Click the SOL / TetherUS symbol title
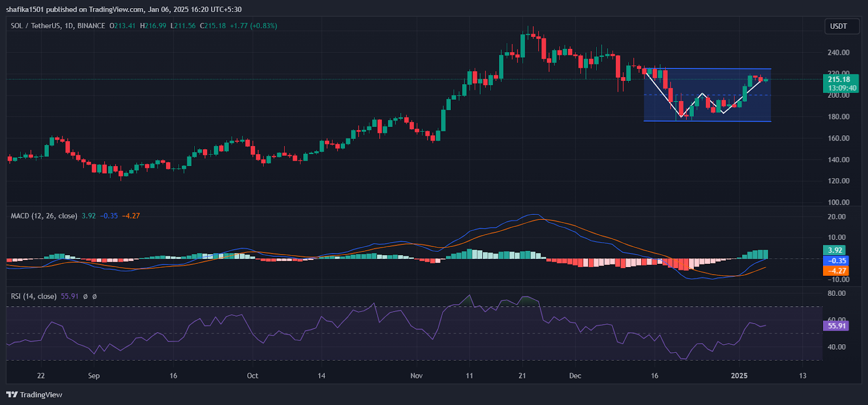This screenshot has height=405, width=868. coord(35,26)
